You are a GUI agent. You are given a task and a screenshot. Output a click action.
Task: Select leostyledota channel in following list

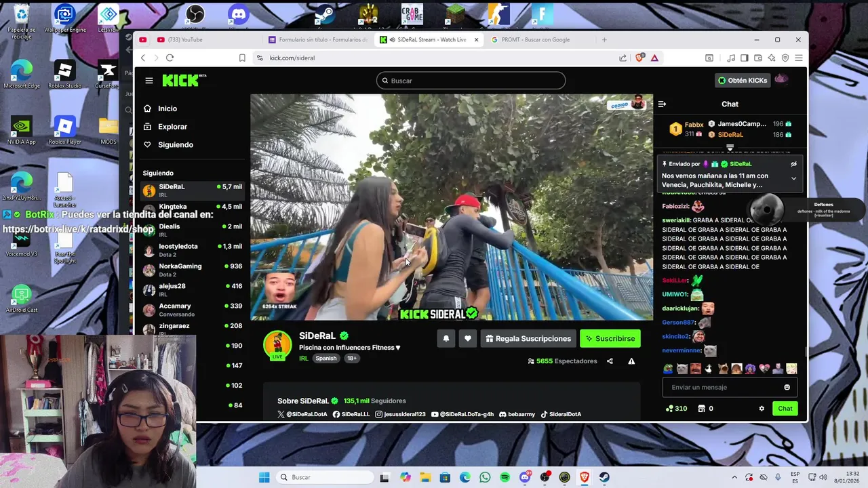click(x=192, y=250)
